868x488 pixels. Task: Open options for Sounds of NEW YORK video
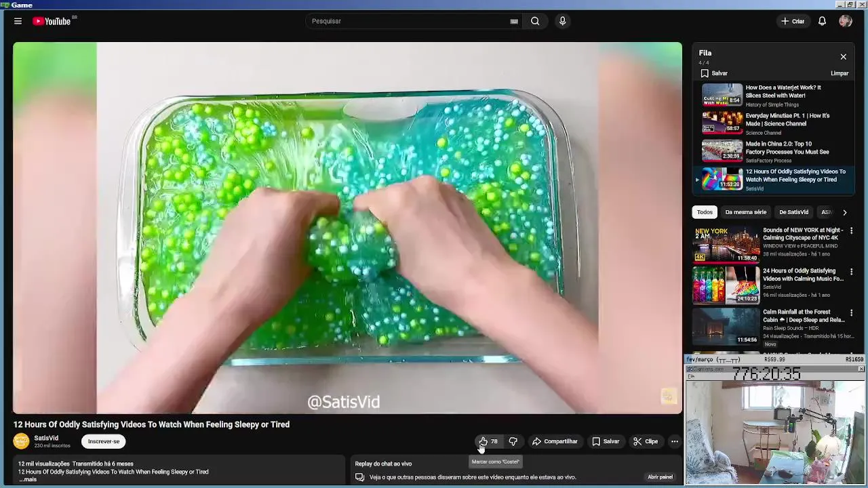[x=851, y=230]
